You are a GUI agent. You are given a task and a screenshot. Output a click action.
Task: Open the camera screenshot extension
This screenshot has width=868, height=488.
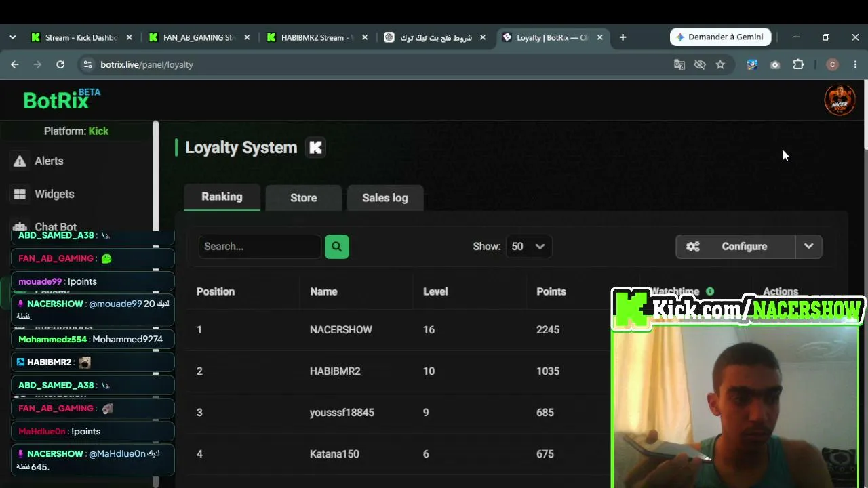pos(775,64)
